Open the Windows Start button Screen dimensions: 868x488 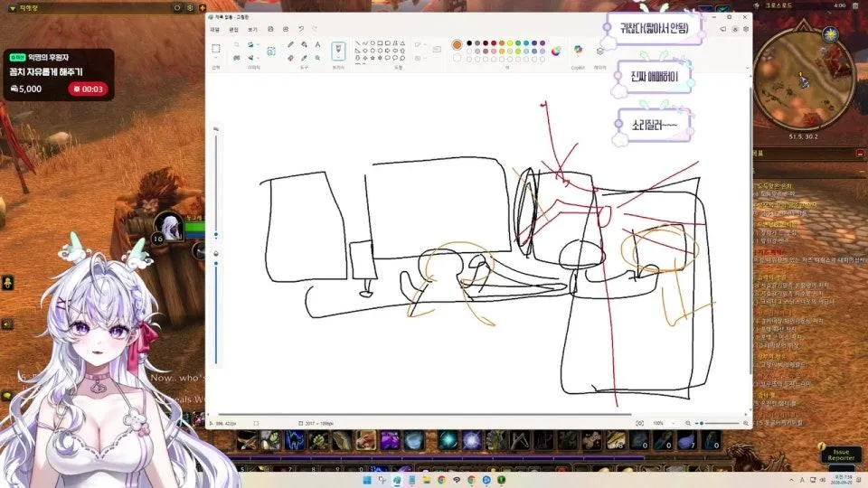[x=366, y=480]
